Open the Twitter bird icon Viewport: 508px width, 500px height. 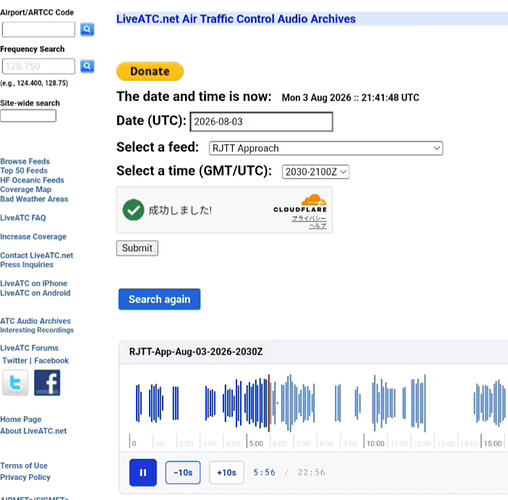(15, 383)
